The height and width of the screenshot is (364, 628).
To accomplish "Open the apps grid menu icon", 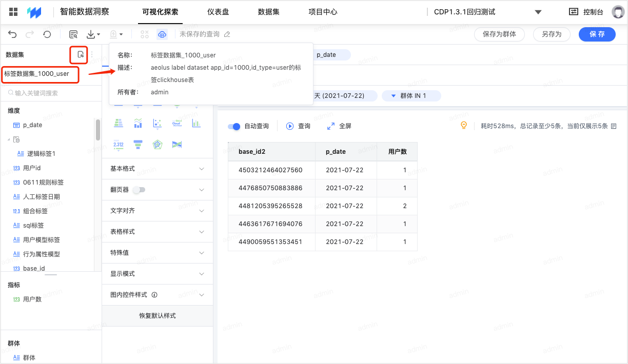I will [x=13, y=12].
